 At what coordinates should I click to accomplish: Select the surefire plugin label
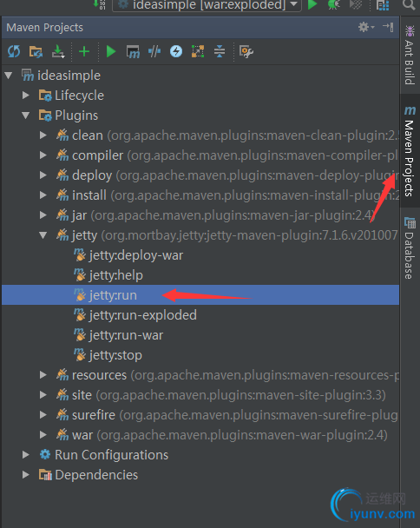[x=94, y=415]
